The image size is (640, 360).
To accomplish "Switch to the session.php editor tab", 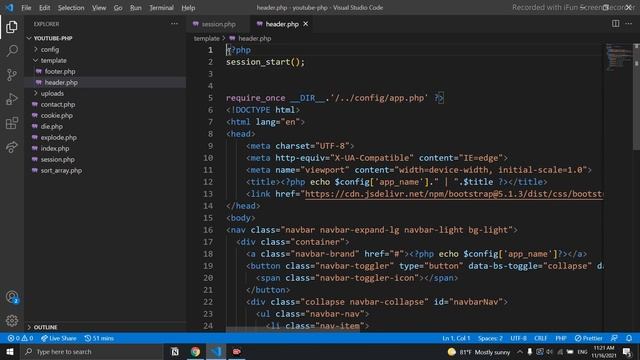I will pos(219,24).
